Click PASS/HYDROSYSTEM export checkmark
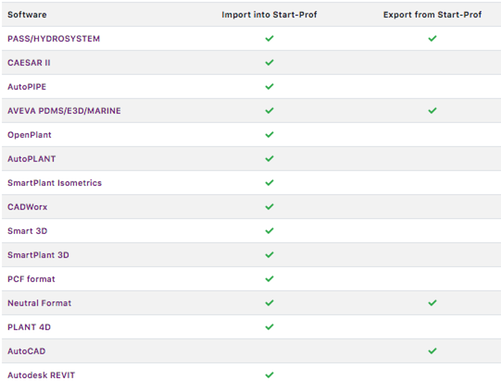Screen dimensions: 501x392 pyautogui.click(x=432, y=38)
